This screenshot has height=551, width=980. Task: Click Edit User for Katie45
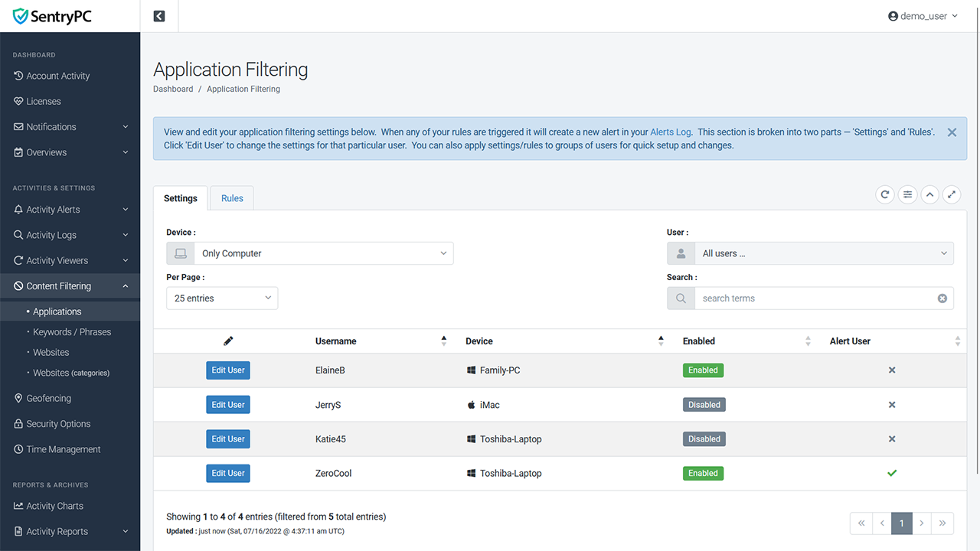228,439
